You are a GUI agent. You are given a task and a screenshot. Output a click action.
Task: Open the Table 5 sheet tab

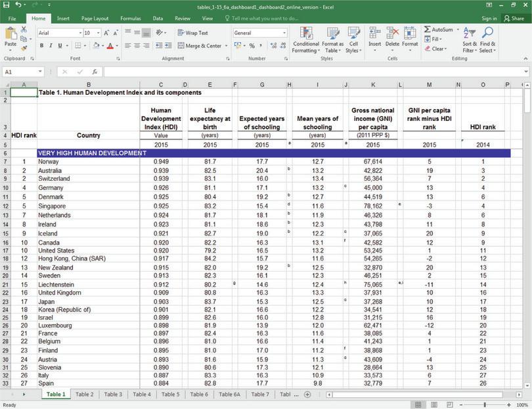coord(171,395)
